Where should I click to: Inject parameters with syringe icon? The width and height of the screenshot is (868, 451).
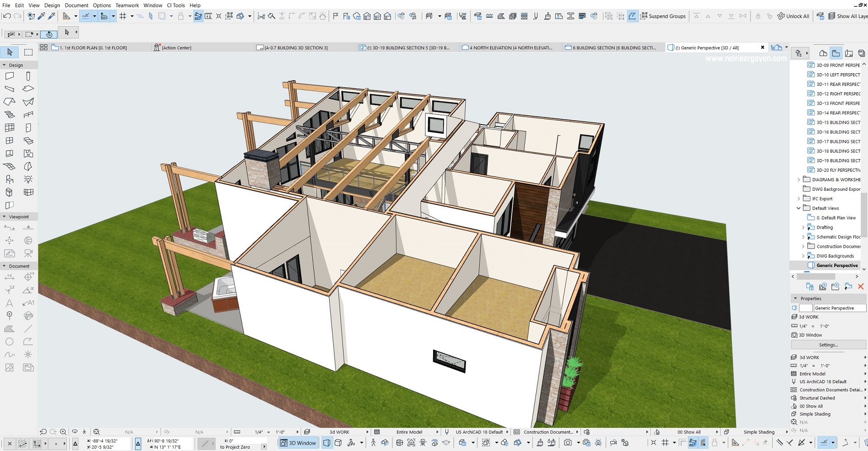(52, 16)
